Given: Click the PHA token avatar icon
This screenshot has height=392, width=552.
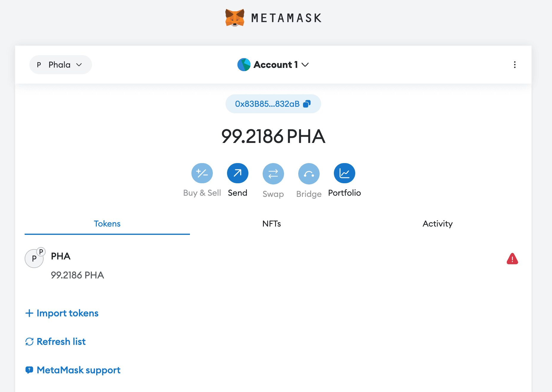Looking at the screenshot, I should (34, 258).
